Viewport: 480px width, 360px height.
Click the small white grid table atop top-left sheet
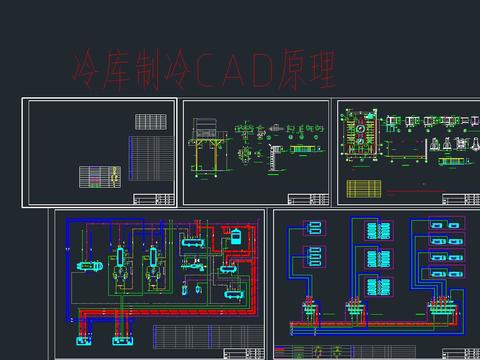(x=151, y=122)
